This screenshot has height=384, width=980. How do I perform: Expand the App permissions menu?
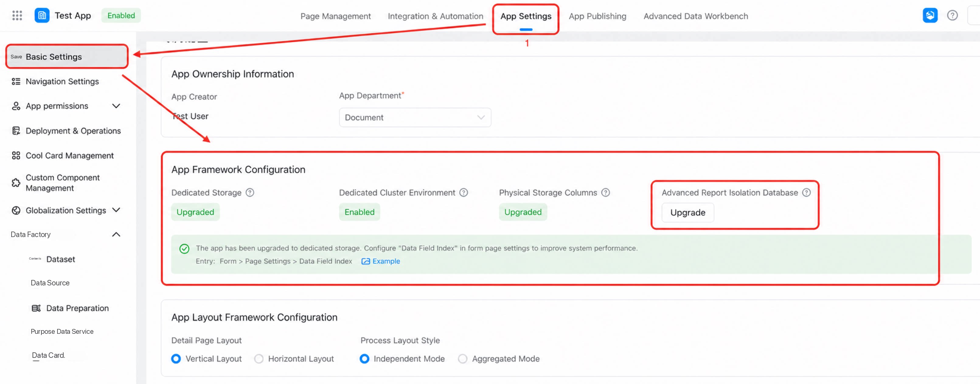116,106
